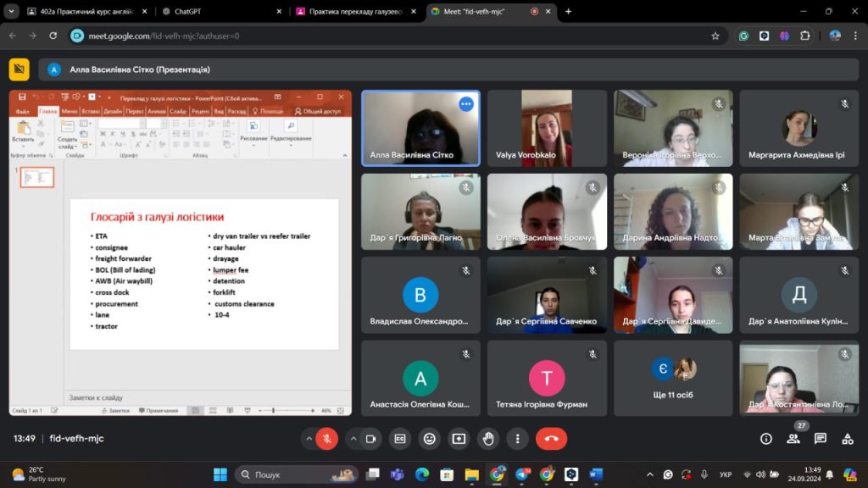Raise your hand in the meeting

tap(488, 439)
